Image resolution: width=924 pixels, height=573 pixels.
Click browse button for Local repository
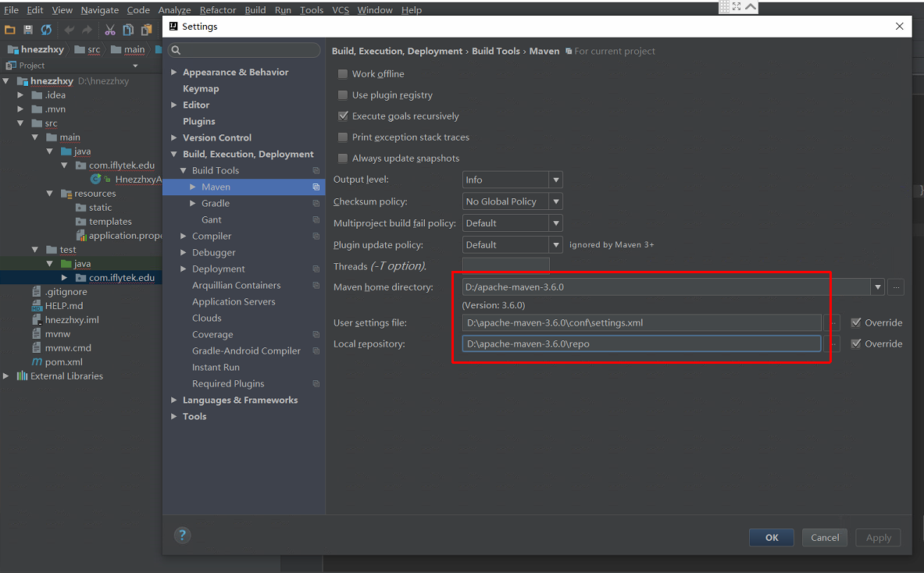(x=833, y=344)
